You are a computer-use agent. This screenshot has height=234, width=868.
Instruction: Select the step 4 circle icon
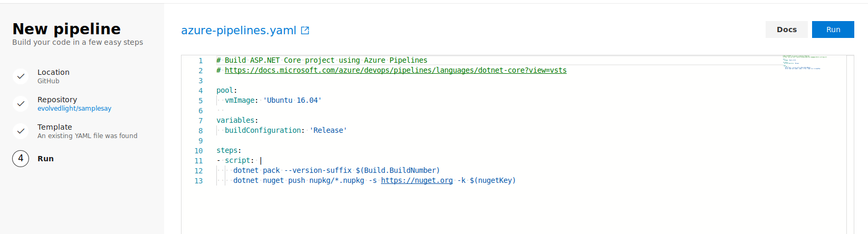tap(21, 159)
